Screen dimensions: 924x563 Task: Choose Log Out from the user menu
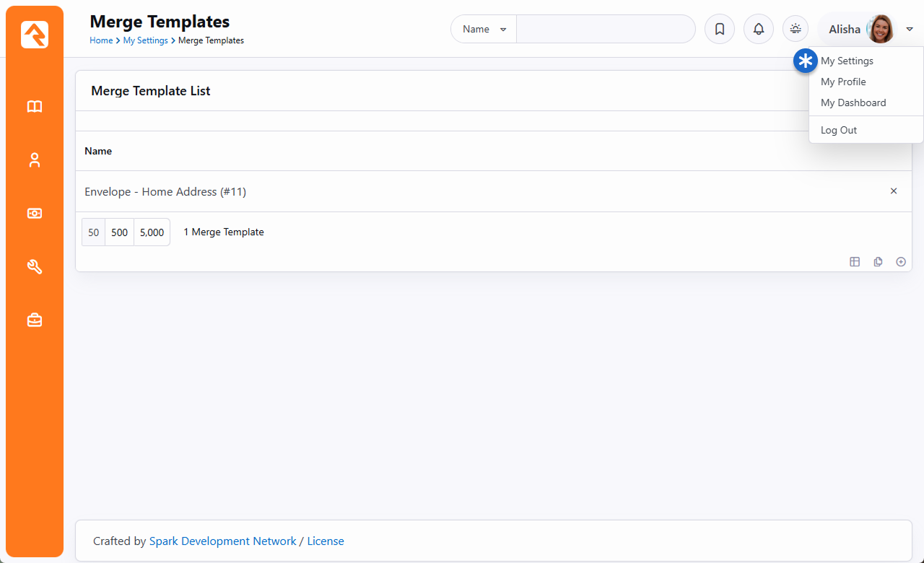coord(839,130)
